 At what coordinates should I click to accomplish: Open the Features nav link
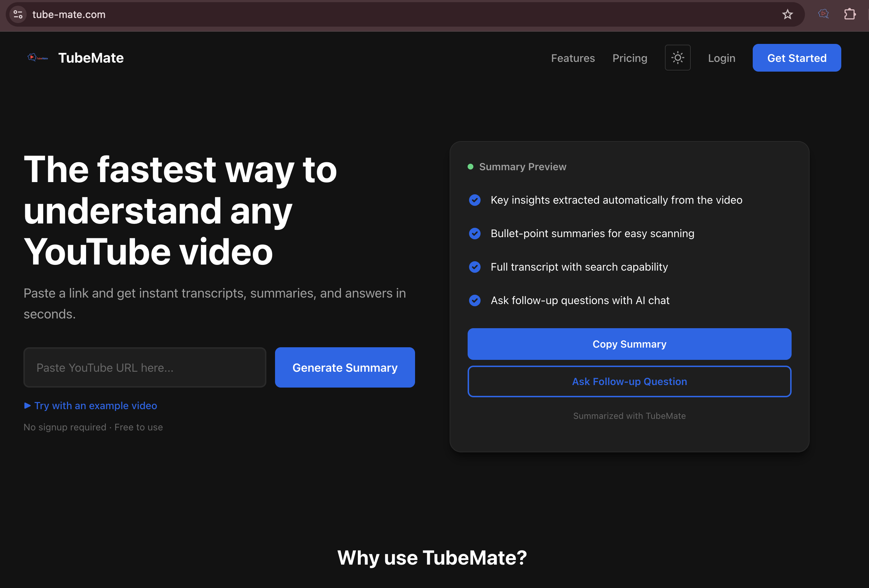pyautogui.click(x=573, y=58)
